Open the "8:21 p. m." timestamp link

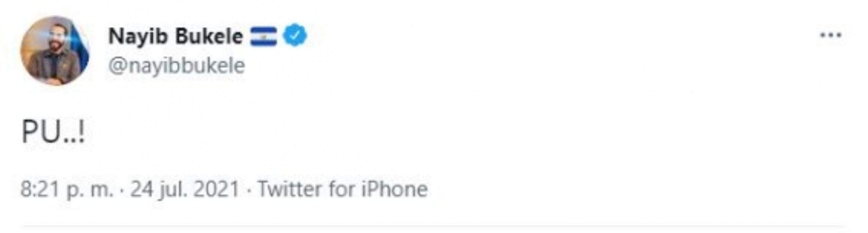click(67, 189)
